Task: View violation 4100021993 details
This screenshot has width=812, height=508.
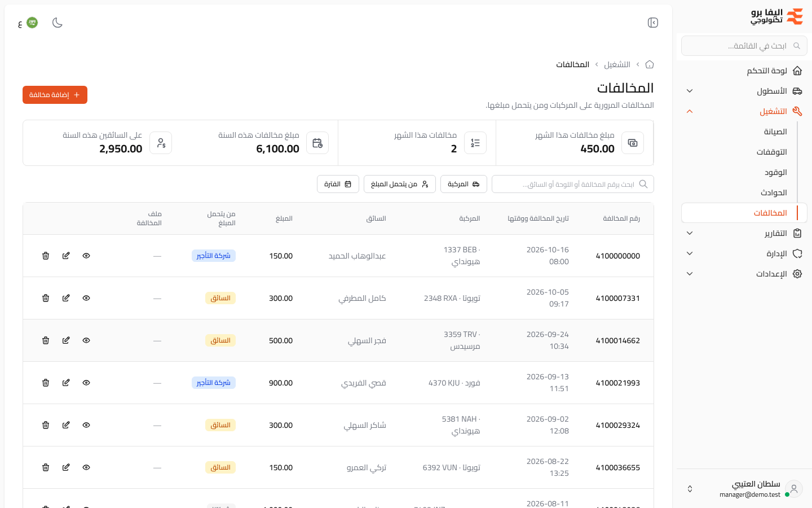Action: coord(86,383)
